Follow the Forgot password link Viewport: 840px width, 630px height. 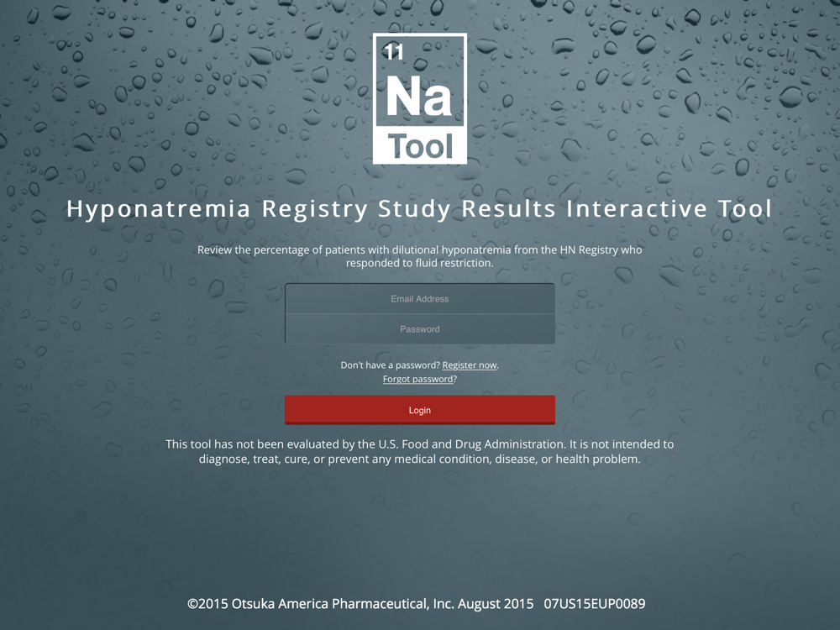click(417, 380)
